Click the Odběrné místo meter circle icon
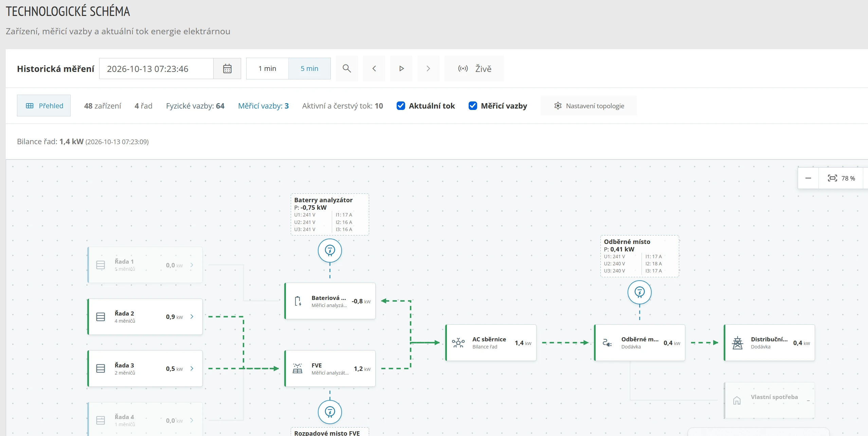Screen dimensions: 868x436 pos(639,292)
